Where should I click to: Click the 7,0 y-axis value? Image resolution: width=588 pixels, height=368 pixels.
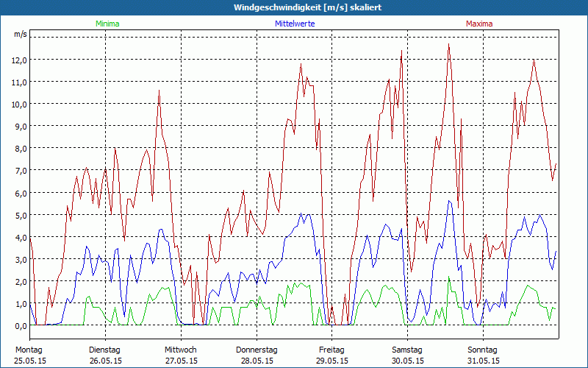(21, 171)
